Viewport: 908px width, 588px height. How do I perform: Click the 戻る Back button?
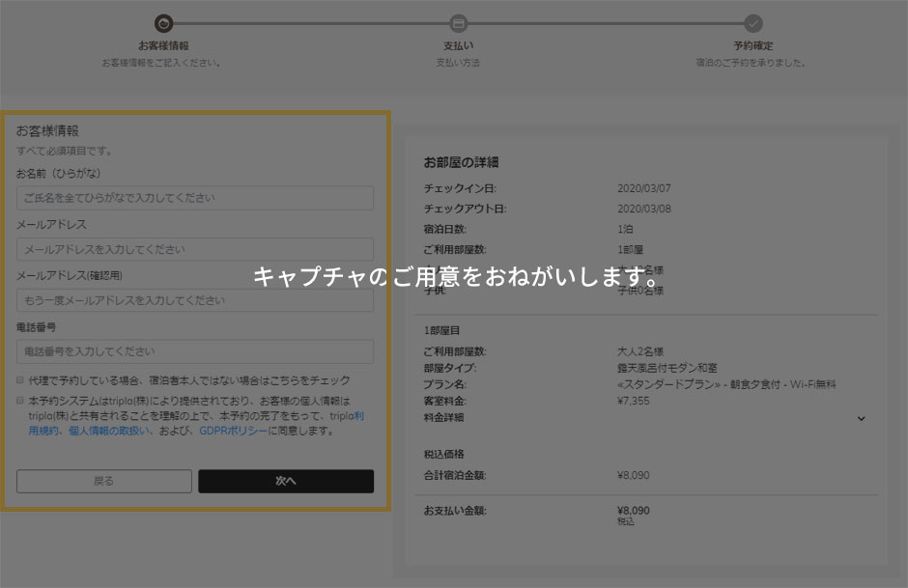[x=103, y=481]
